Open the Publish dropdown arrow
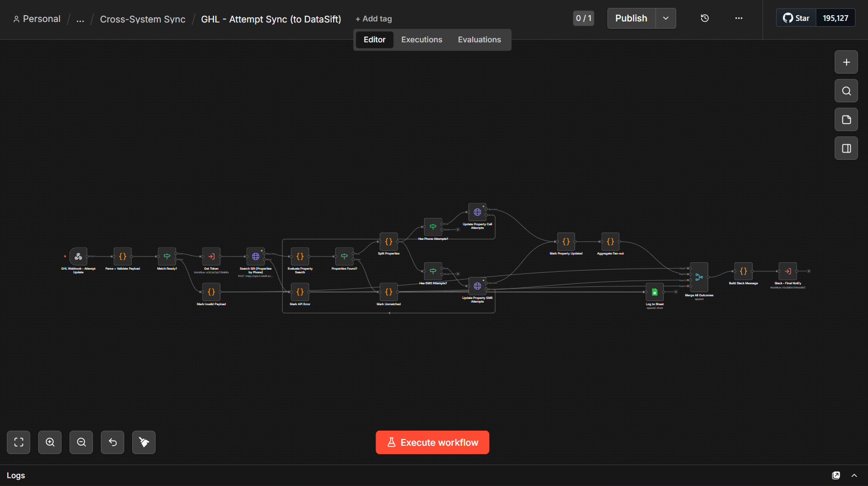This screenshot has width=868, height=486. coord(666,18)
